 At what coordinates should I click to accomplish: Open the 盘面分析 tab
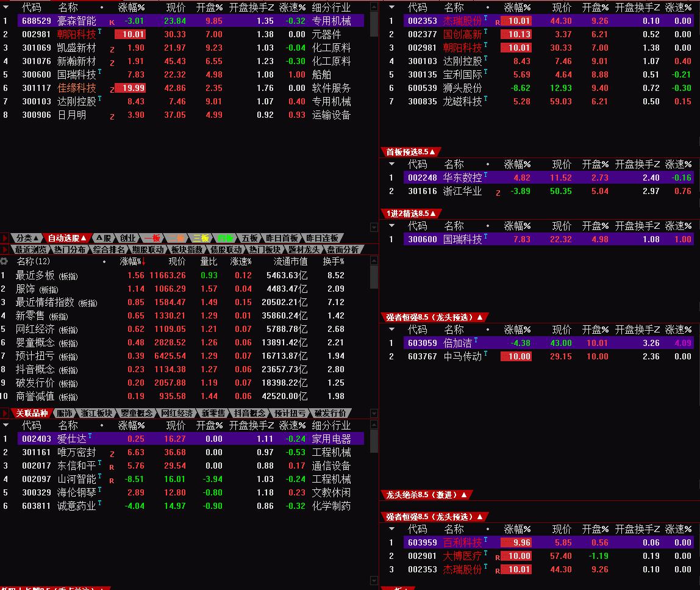[x=343, y=250]
